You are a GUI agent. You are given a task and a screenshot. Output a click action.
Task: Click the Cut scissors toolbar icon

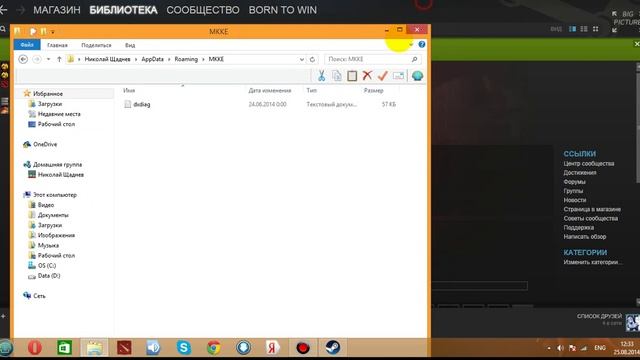pyautogui.click(x=321, y=76)
